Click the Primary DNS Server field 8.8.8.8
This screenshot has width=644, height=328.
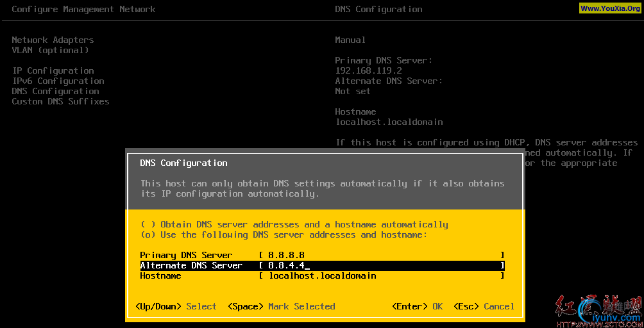[x=382, y=255]
